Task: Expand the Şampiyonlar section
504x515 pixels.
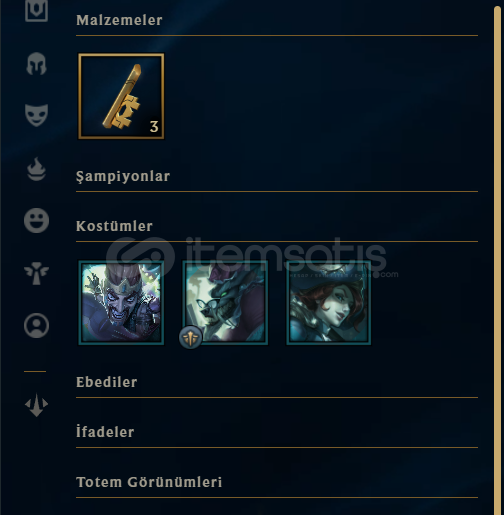Action: tap(123, 176)
